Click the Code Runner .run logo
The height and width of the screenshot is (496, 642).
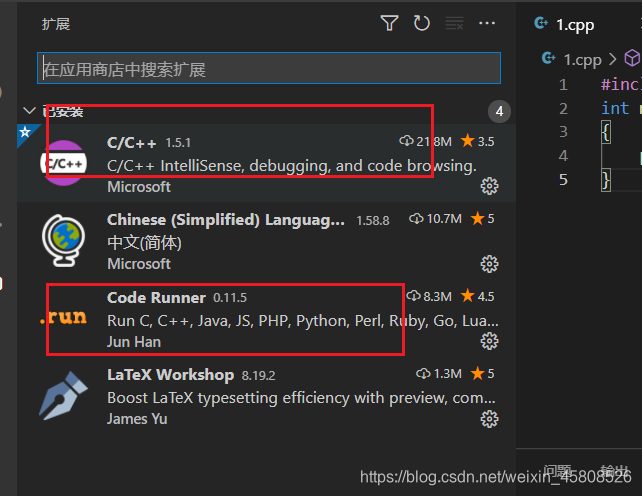63,317
